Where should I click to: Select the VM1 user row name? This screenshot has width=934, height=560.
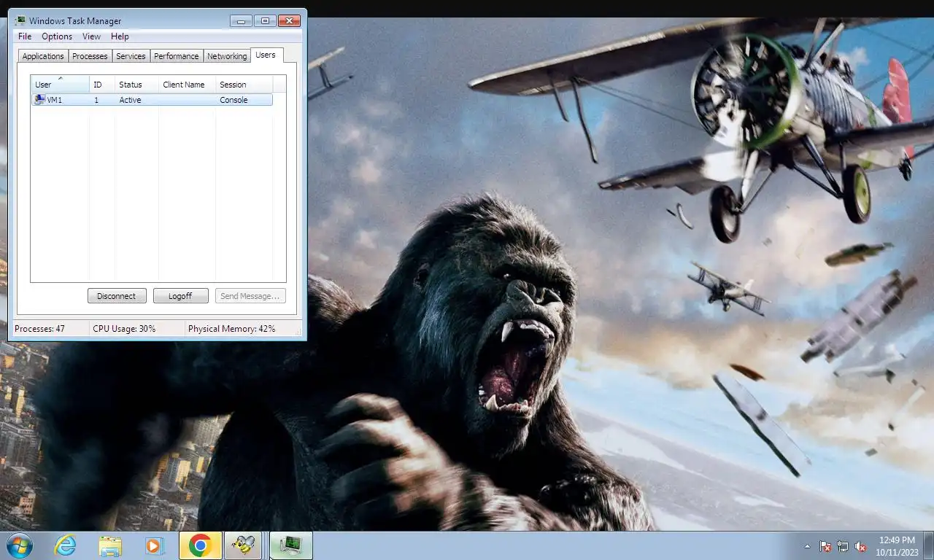click(55, 100)
